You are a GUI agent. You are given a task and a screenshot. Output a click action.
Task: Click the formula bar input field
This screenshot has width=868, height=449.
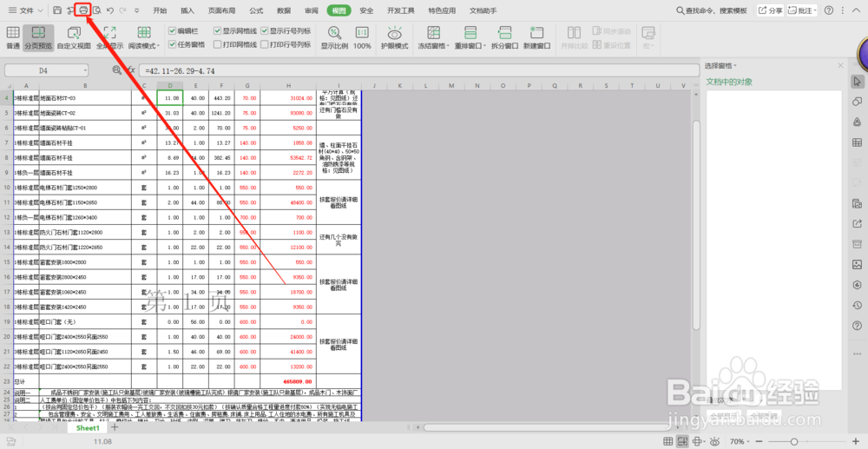point(419,70)
